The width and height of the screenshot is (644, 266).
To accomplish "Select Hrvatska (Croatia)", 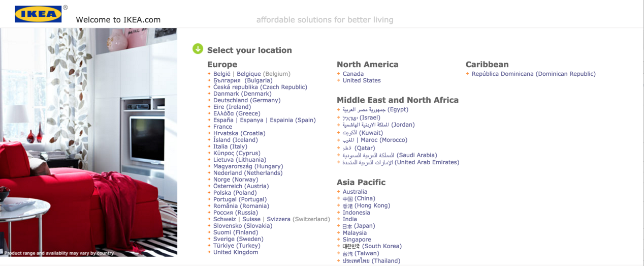I will [x=239, y=133].
